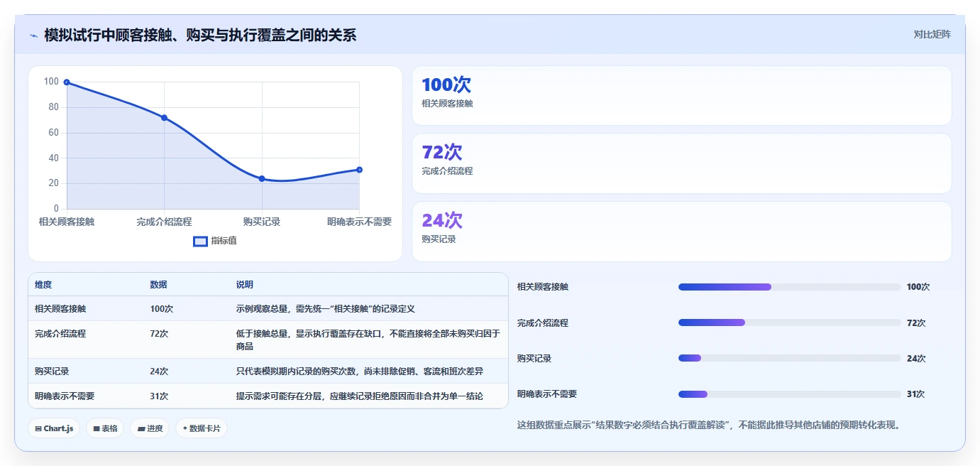The height and width of the screenshot is (466, 980).
Task: Select the 100次 相关顾客接触 data card
Action: [681, 96]
